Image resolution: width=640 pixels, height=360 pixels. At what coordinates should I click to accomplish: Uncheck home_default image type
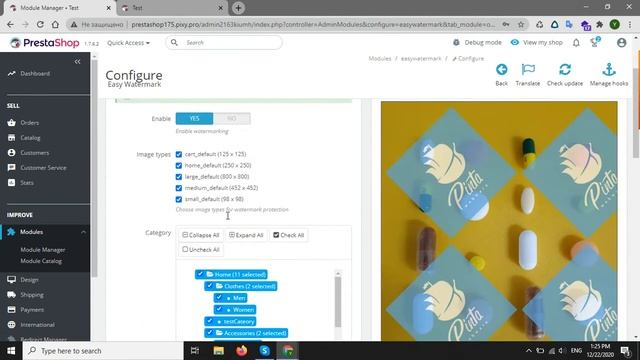click(179, 166)
